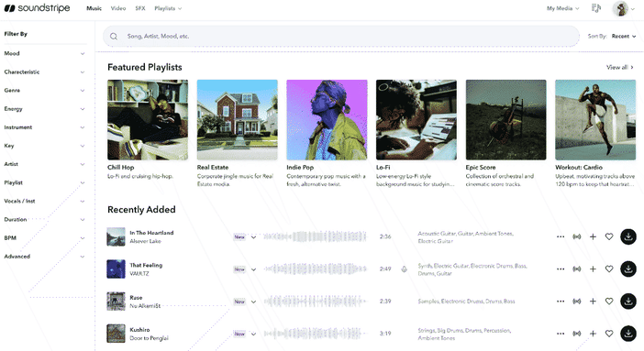Go to the Music tab
This screenshot has width=644, height=351.
pyautogui.click(x=94, y=8)
